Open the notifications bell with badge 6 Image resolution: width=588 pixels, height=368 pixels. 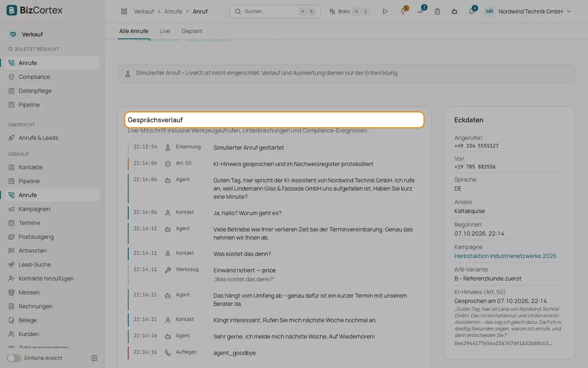pos(472,11)
